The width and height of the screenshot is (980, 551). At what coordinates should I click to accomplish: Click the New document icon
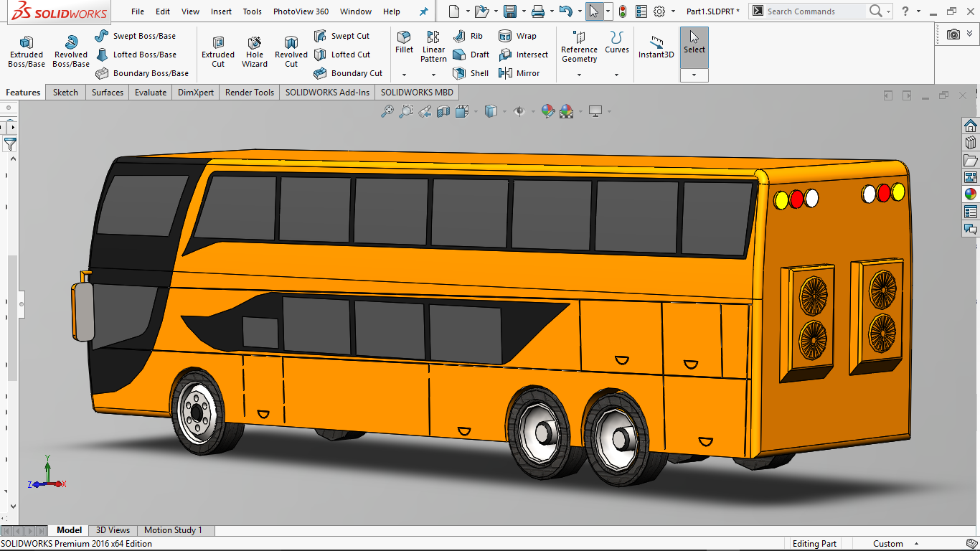453,11
